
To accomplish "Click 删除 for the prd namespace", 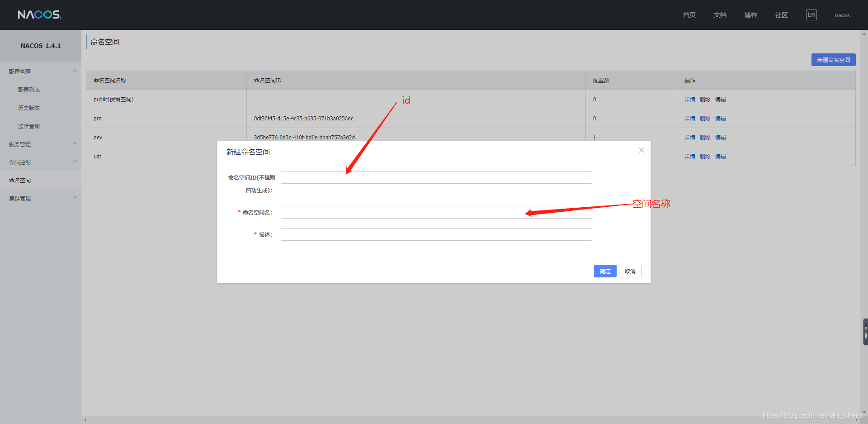I will tap(705, 119).
